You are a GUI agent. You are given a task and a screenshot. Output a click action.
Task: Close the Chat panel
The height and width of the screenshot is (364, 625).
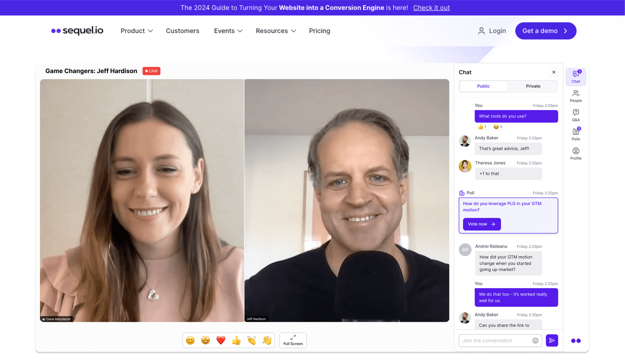pos(554,72)
